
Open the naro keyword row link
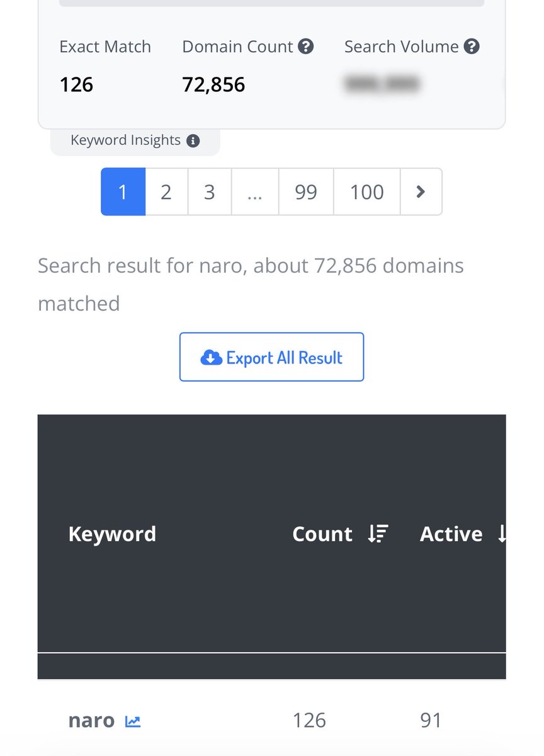[x=91, y=721]
